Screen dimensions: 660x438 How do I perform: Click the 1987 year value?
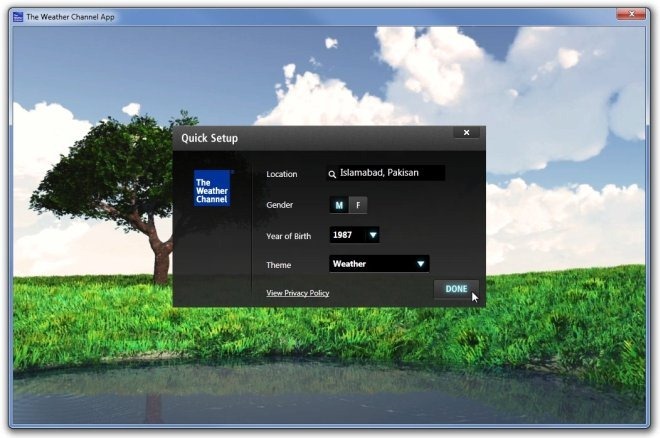[342, 235]
